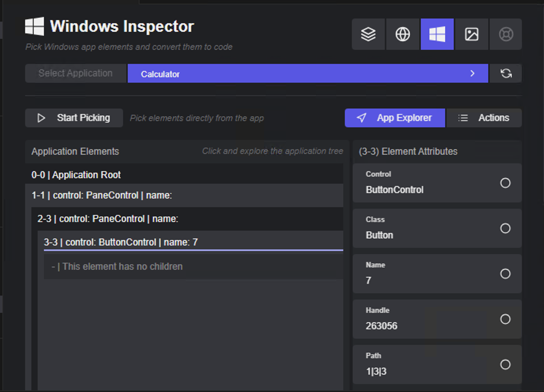Toggle the Handle attribute radio circle

(505, 319)
